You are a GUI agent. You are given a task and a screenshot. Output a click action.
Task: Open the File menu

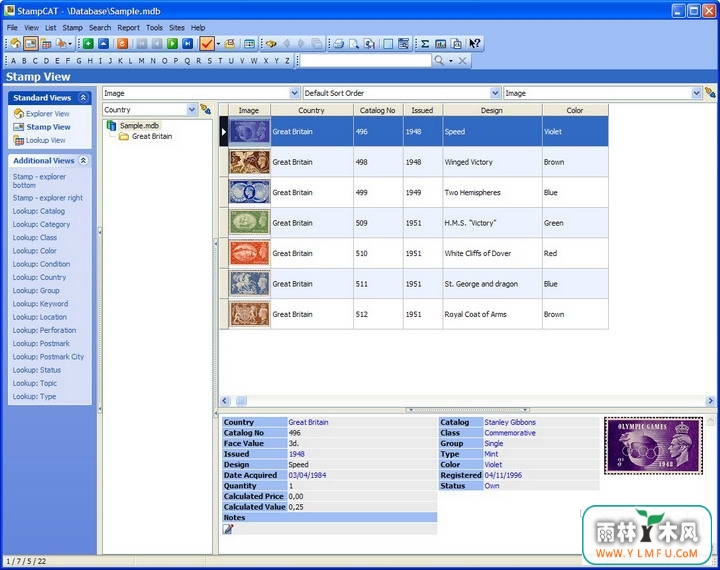point(12,28)
